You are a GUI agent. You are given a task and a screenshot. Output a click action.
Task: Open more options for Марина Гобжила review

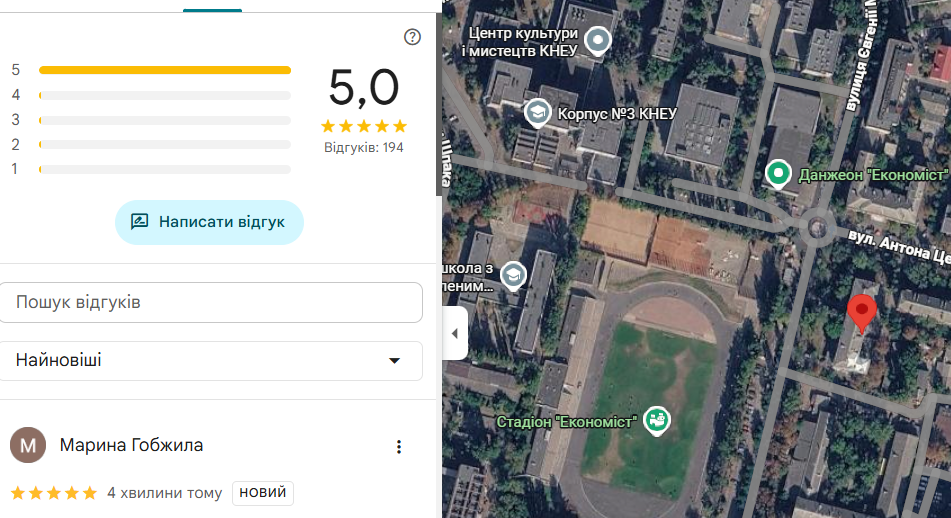click(398, 447)
